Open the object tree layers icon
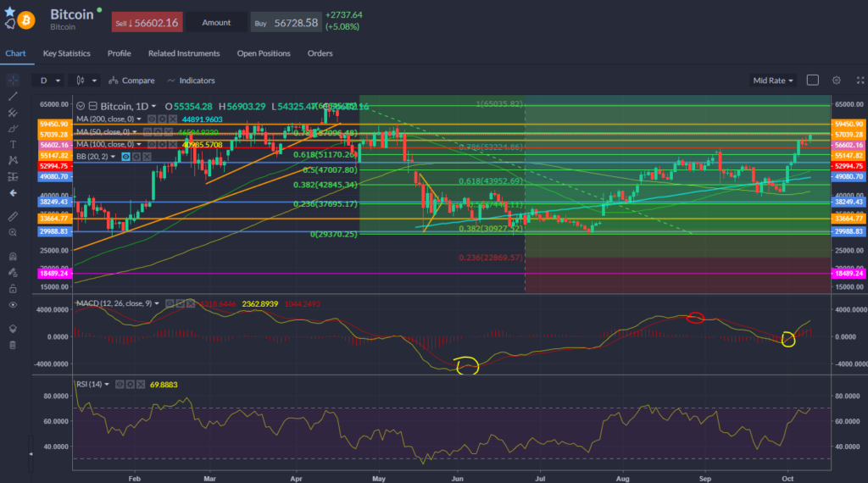 click(13, 329)
